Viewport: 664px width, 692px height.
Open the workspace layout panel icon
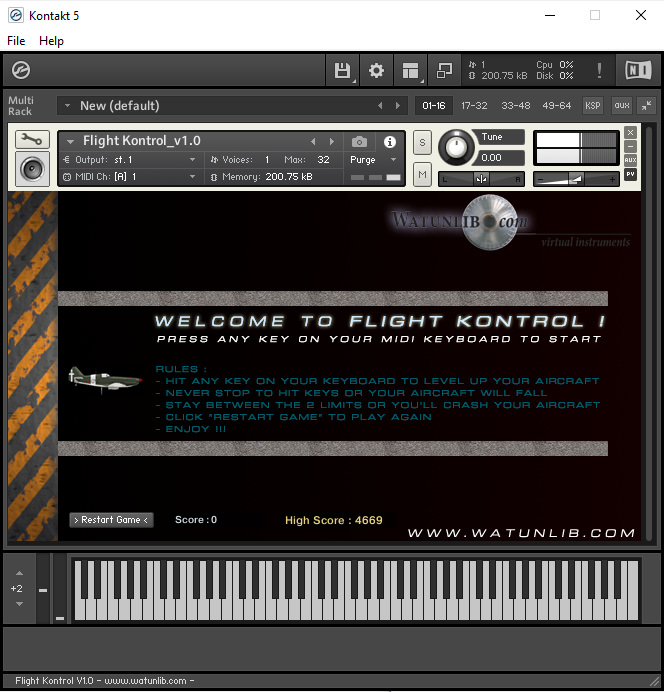tap(410, 71)
